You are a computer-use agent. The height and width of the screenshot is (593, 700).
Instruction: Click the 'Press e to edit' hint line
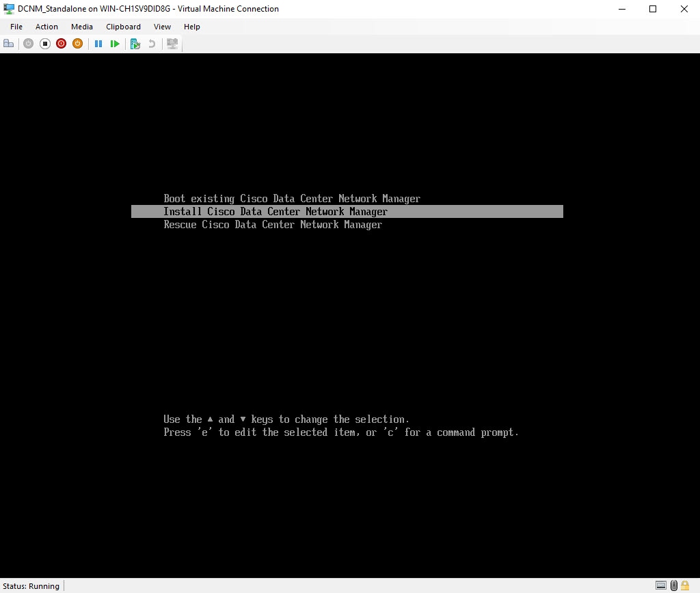[341, 432]
